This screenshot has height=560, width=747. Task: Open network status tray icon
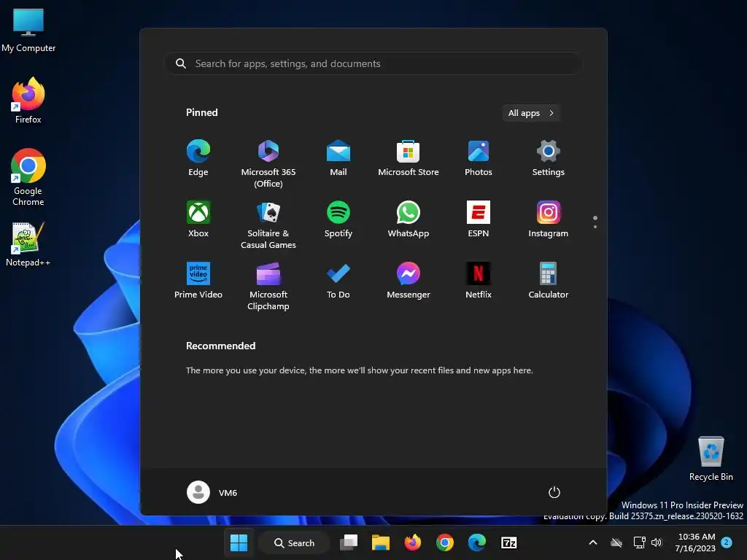(x=639, y=542)
